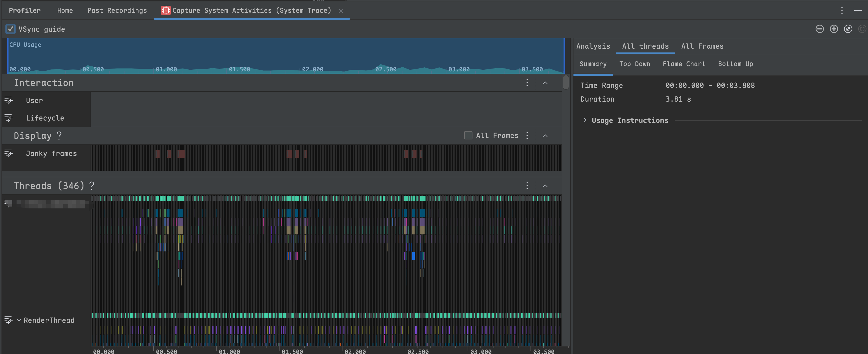The image size is (868, 354).
Task: Close the System Trace capture tab
Action: [x=341, y=11]
